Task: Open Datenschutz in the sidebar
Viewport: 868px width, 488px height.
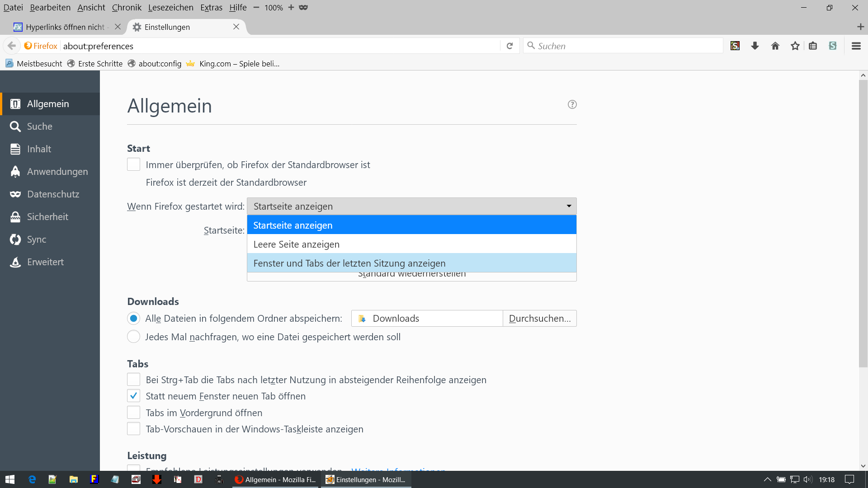Action: point(53,194)
